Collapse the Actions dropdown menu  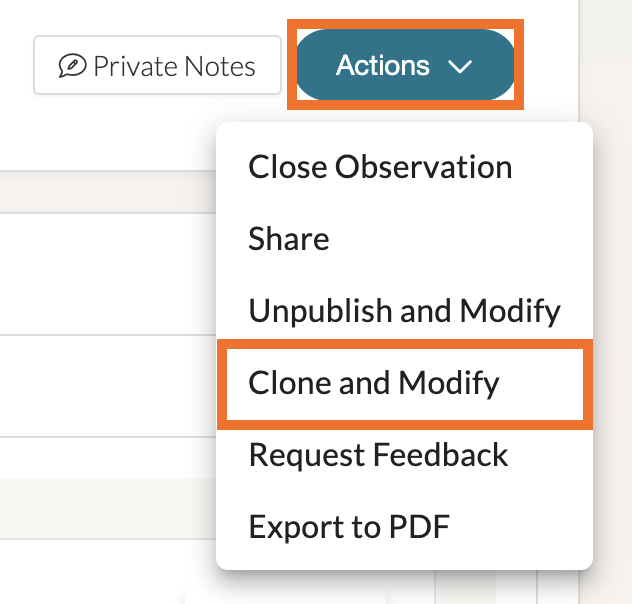tap(405, 66)
